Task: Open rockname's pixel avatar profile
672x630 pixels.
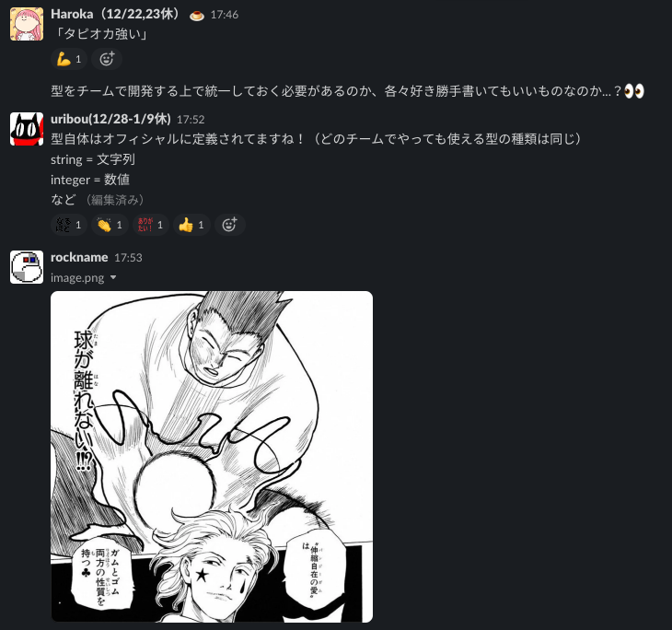Action: [27, 267]
